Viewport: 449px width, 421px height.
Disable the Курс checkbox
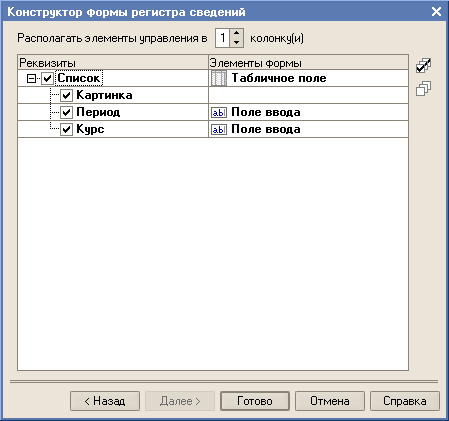coord(66,129)
